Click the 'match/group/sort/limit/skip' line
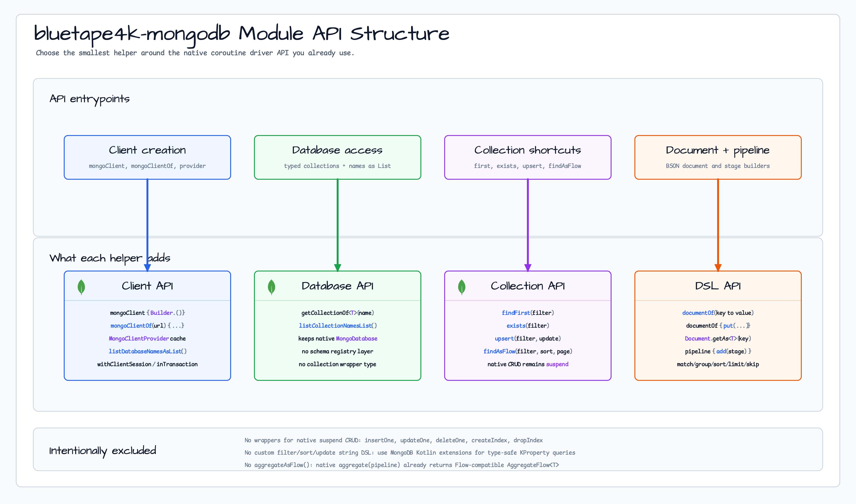Image resolution: width=856 pixels, height=504 pixels. (718, 364)
